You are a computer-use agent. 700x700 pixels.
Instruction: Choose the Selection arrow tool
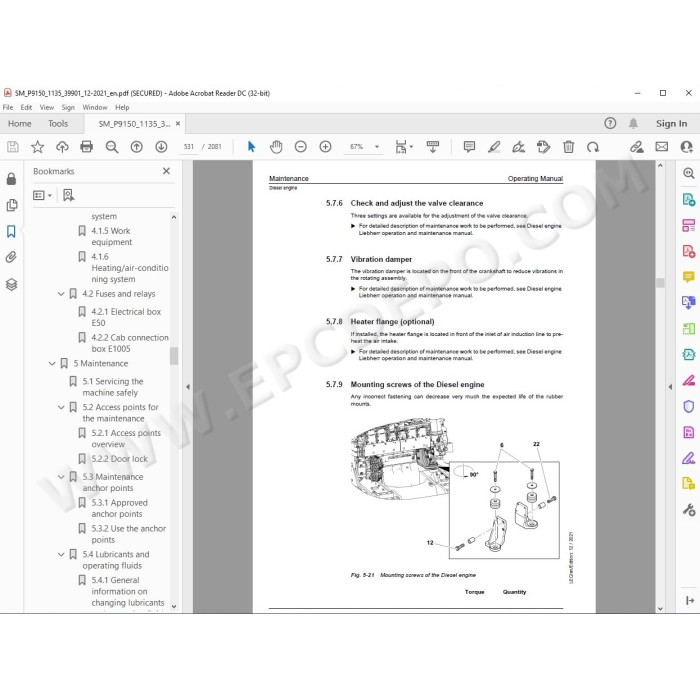[251, 146]
